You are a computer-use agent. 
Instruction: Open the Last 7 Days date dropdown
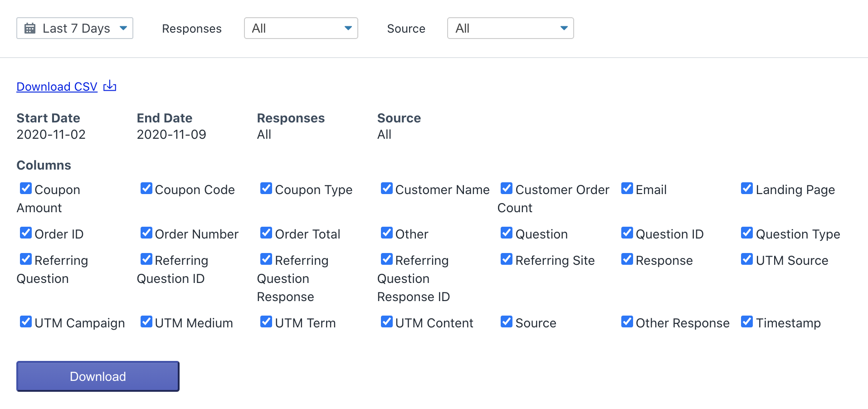tap(75, 28)
